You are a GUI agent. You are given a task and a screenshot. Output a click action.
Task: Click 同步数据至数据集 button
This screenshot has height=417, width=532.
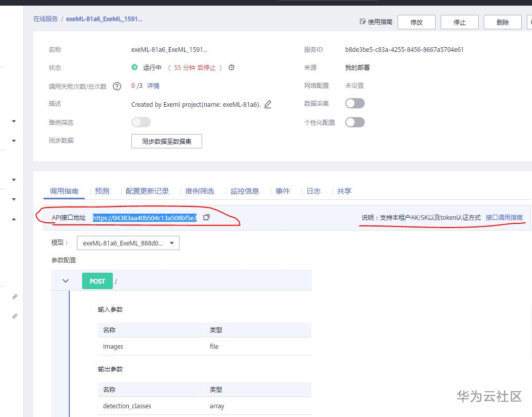[167, 141]
